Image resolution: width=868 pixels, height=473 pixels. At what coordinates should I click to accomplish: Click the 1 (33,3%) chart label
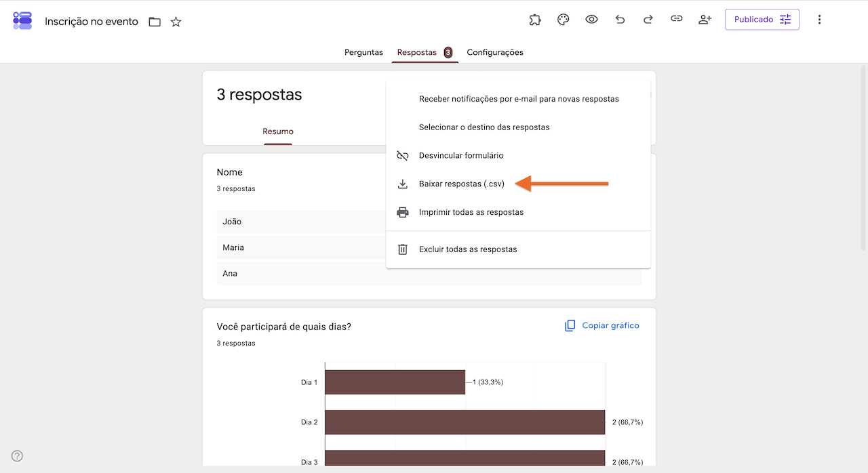pos(488,382)
